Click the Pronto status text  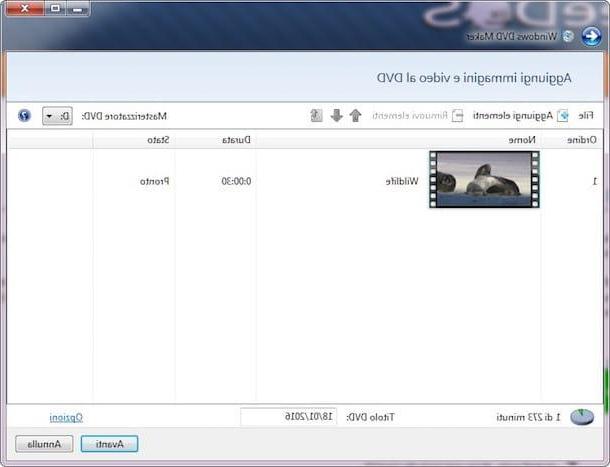pyautogui.click(x=154, y=181)
